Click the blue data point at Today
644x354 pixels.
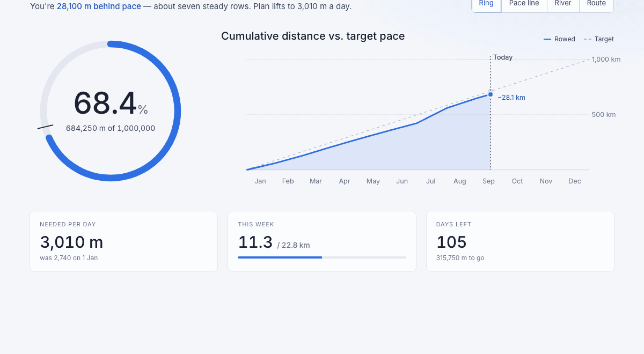[491, 94]
